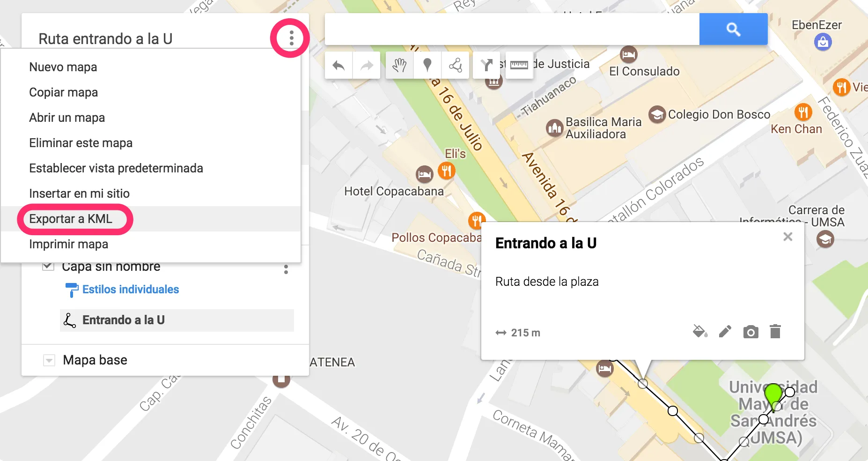Choose Abrir un mapa menu entry
The height and width of the screenshot is (461, 868).
tap(151, 118)
